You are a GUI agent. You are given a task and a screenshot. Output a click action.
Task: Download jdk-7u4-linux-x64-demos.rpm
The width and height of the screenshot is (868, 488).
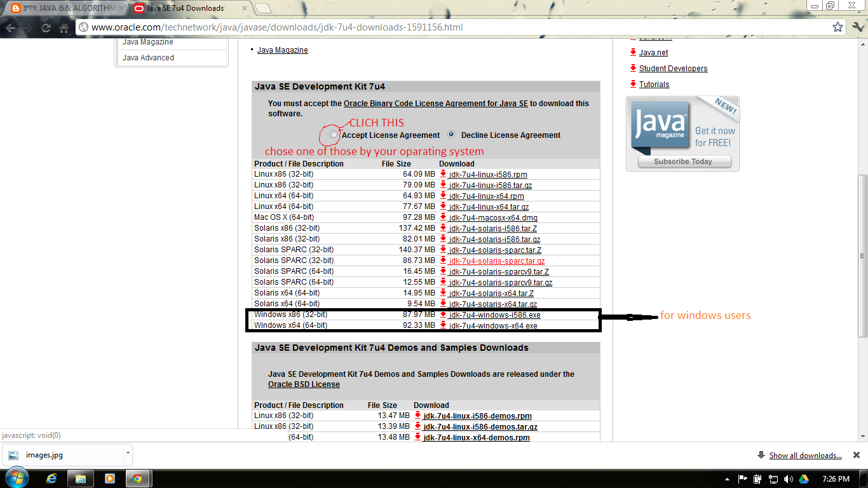(x=477, y=437)
